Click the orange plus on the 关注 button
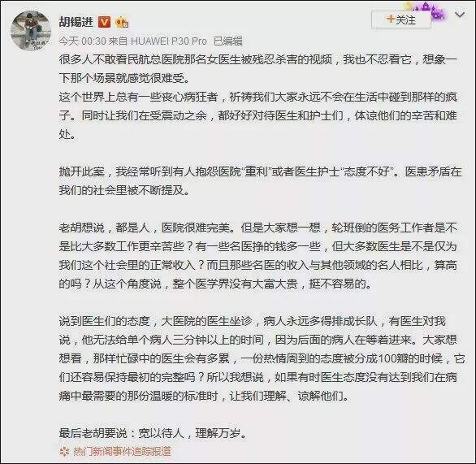 tap(391, 20)
